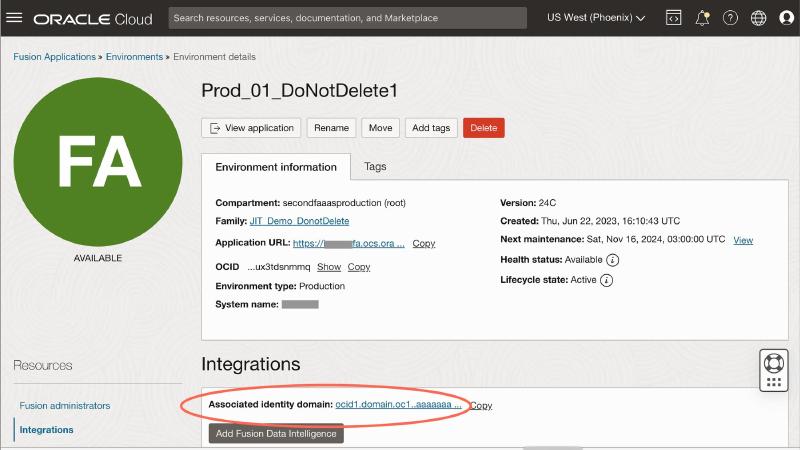Click the help question mark icon

(730, 18)
